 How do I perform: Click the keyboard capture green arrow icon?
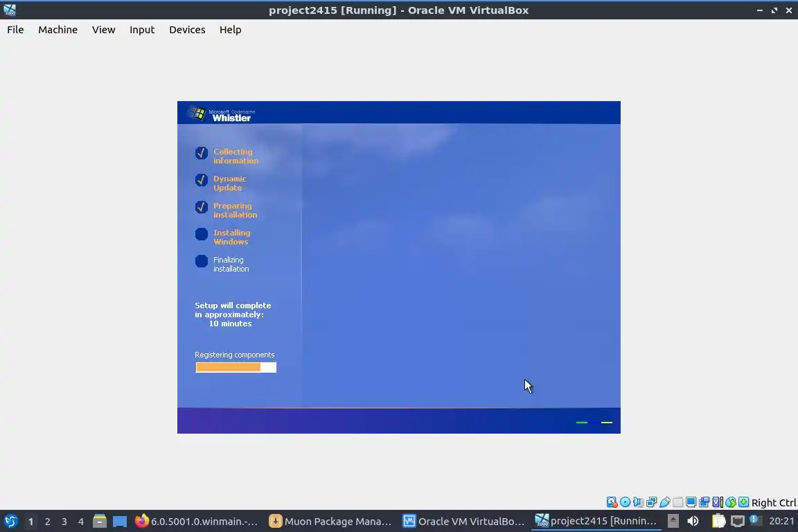coord(743,502)
